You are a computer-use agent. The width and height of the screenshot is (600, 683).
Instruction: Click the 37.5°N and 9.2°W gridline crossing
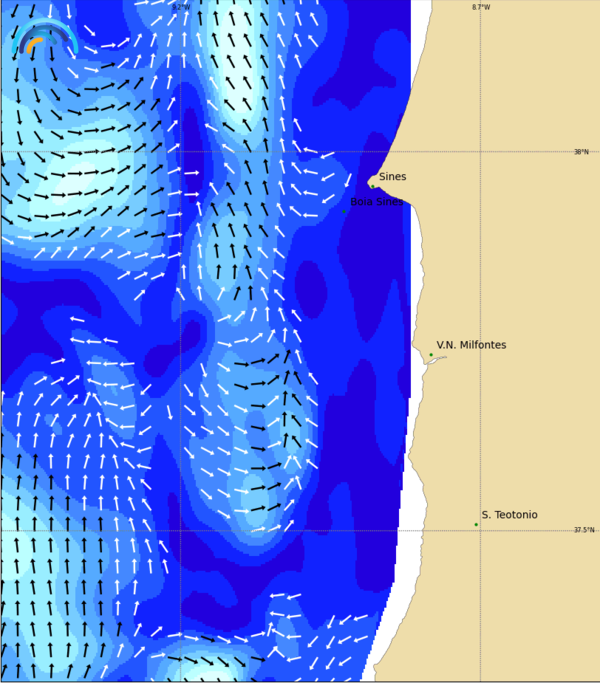click(x=180, y=530)
